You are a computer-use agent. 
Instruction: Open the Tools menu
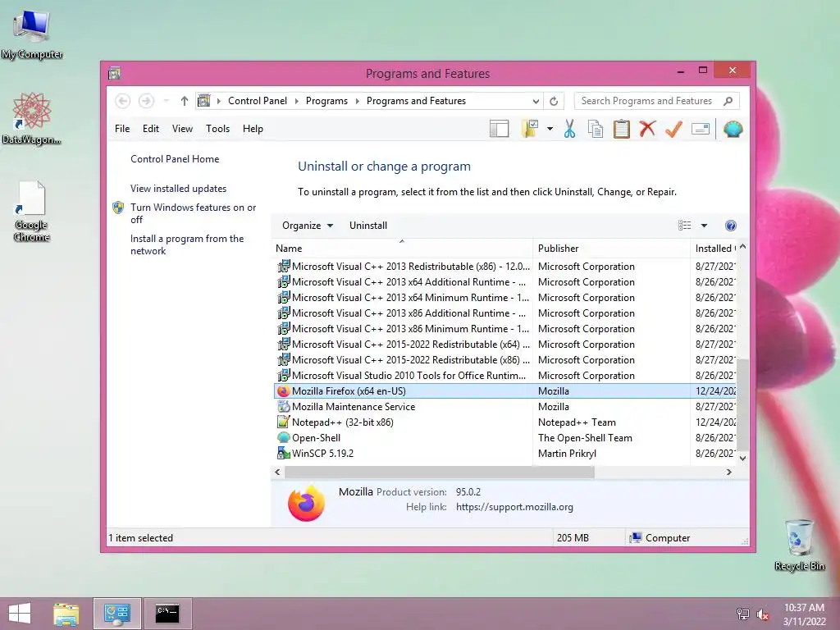(x=217, y=129)
